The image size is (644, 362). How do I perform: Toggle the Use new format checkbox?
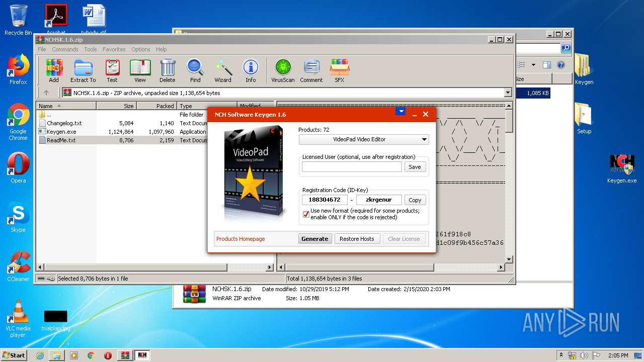[x=306, y=214]
